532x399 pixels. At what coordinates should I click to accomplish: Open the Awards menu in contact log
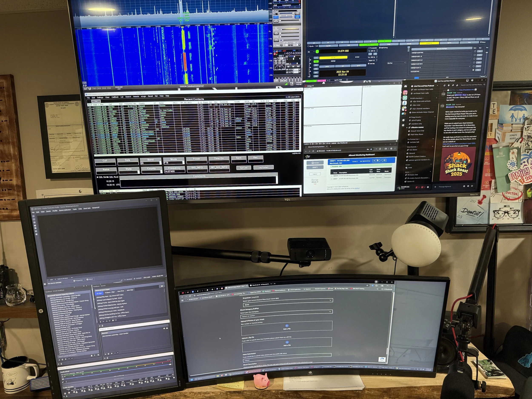[136, 97]
